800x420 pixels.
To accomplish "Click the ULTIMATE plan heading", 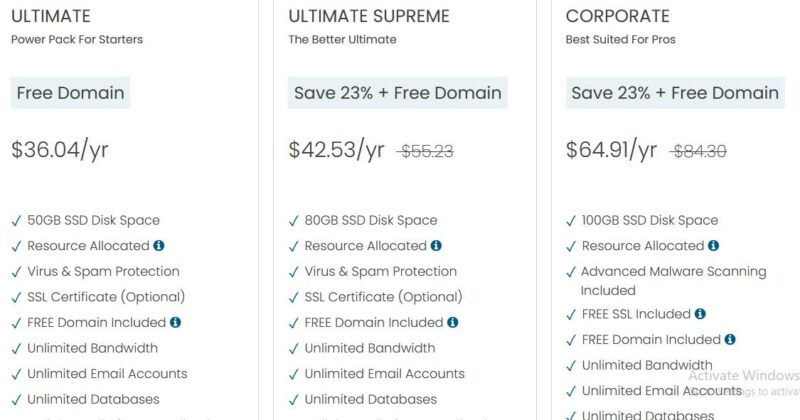I will [51, 16].
